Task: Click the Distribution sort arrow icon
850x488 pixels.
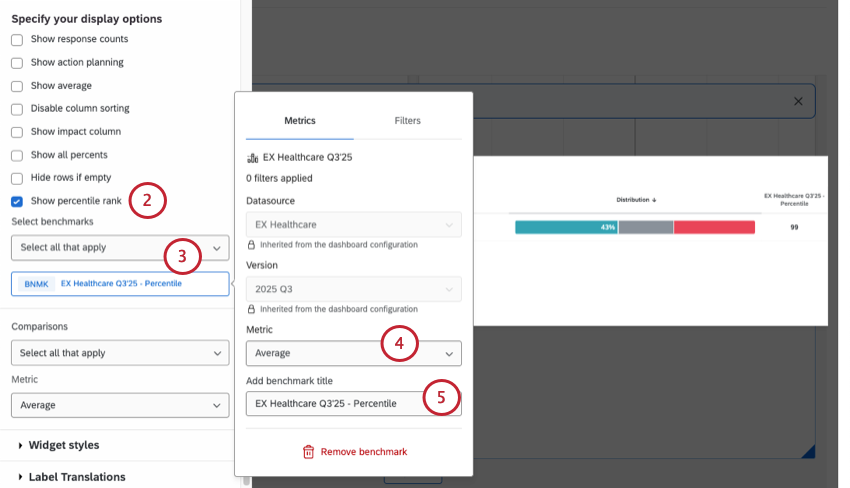Action: [x=654, y=200]
